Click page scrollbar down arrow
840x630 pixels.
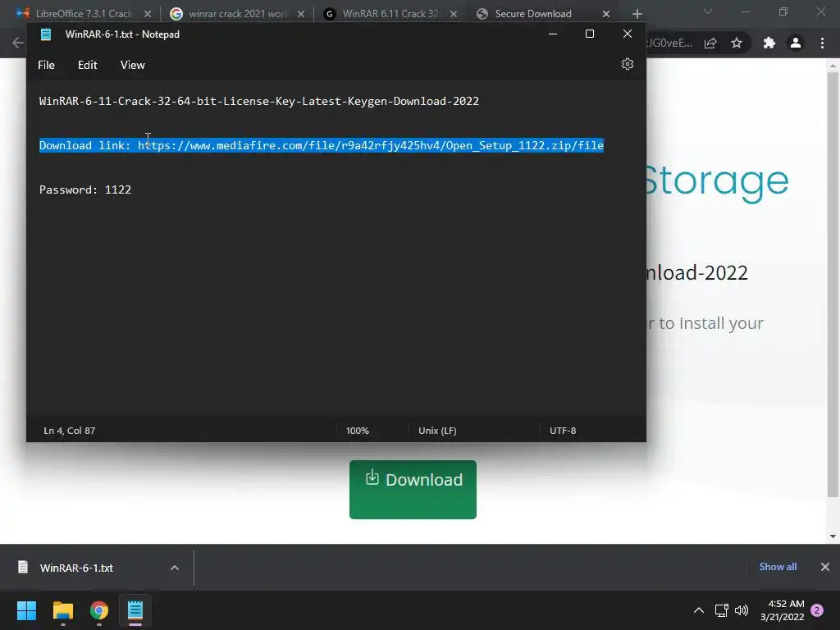(x=833, y=536)
